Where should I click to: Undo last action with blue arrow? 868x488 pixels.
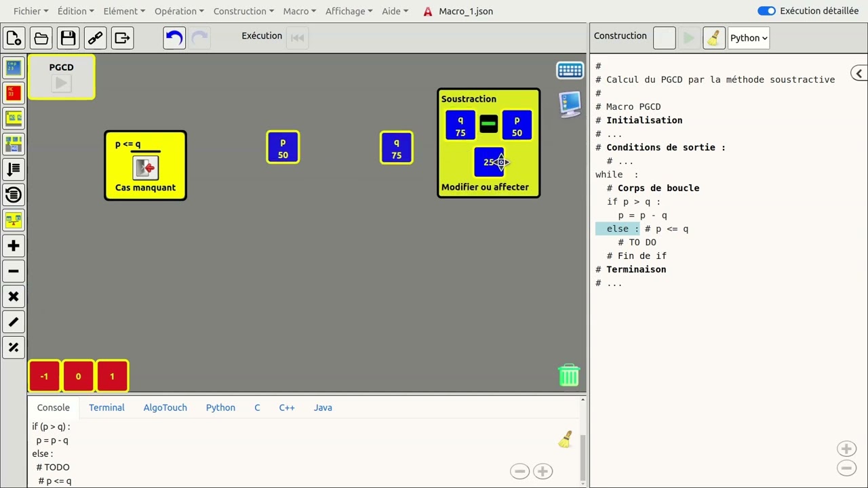(174, 38)
